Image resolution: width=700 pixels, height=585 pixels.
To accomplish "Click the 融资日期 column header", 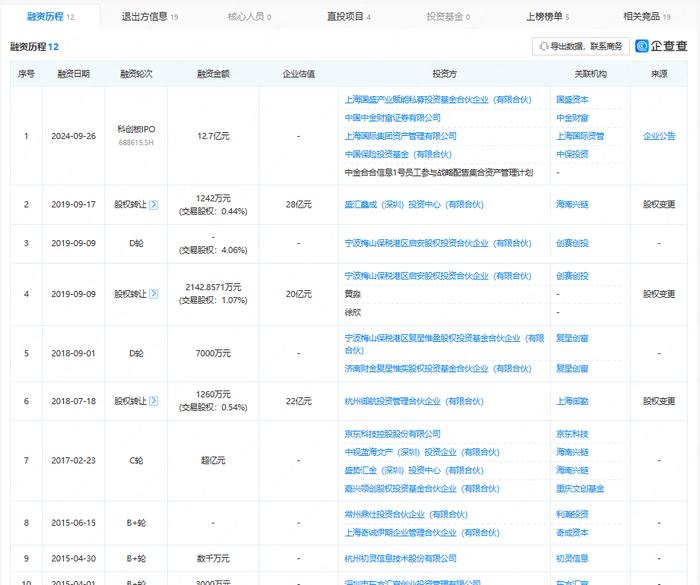I will point(74,74).
